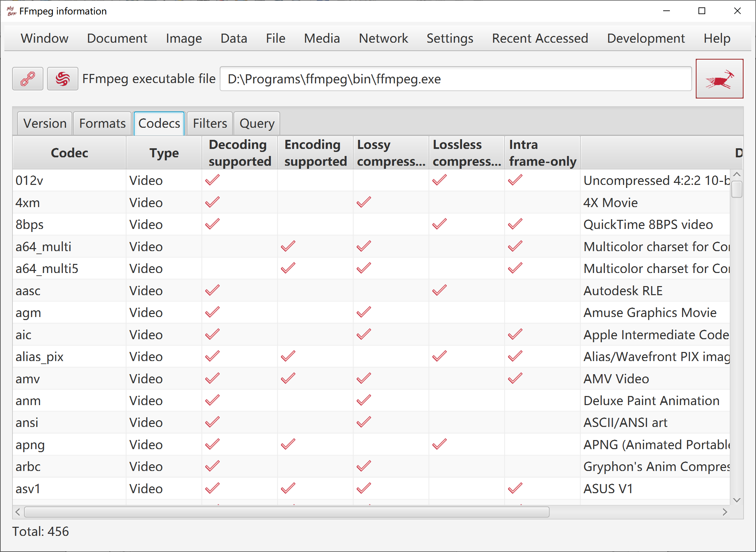Click the 'Amuse Graphics Movie' description cell

tap(655, 313)
